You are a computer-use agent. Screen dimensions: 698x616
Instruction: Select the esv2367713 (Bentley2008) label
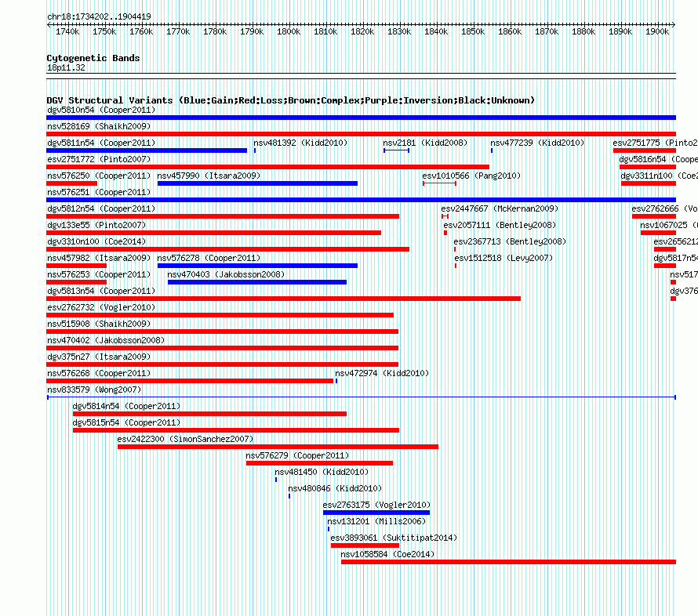tap(510, 241)
